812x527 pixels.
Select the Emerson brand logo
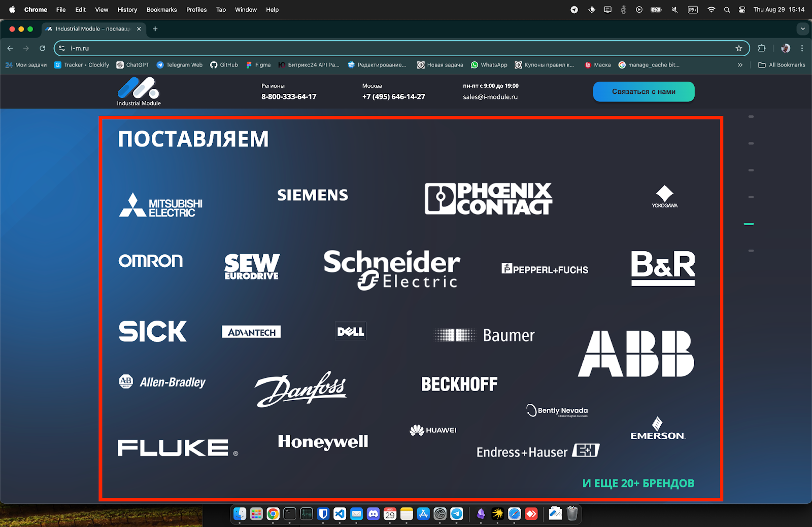point(658,429)
